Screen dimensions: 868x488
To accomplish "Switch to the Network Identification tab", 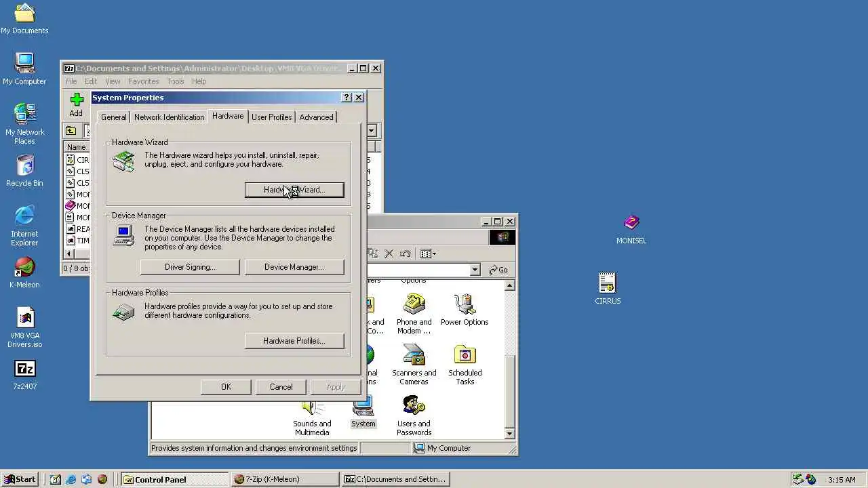I will point(169,117).
